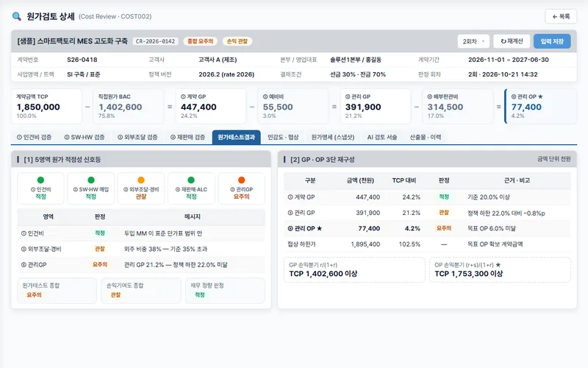Click info icon in 계약 GP 447,400 table row
Viewport: 588px width, 368px height.
tap(290, 197)
